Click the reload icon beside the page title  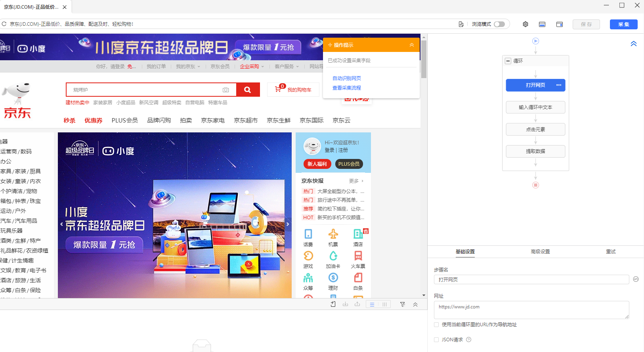click(x=4, y=24)
